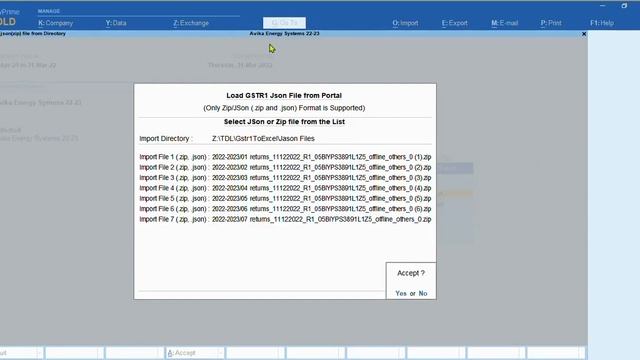The height and width of the screenshot is (360, 640).
Task: Minimize the Tally window
Action: 602,6
